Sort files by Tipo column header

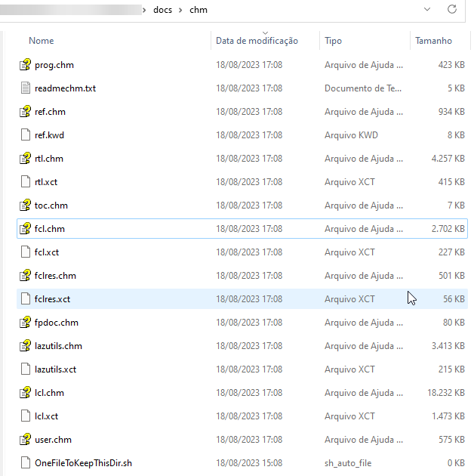[333, 41]
